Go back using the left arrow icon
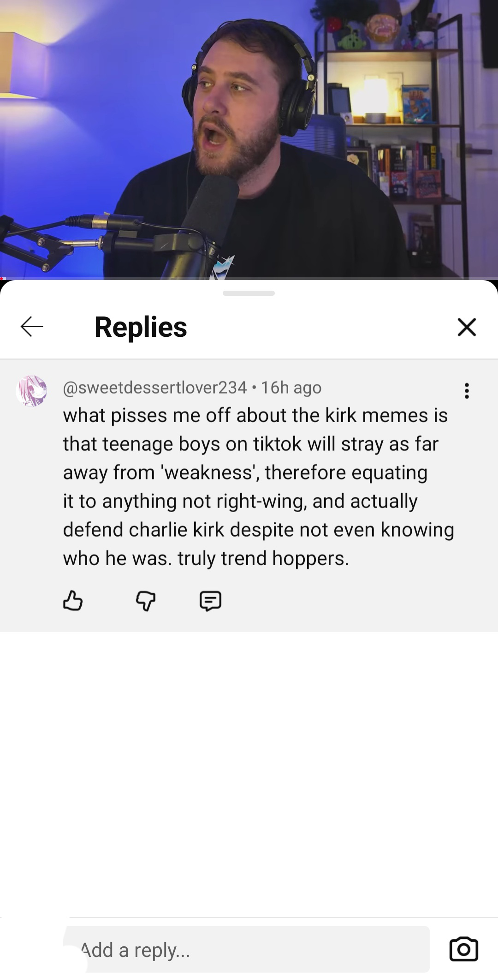Viewport: 498px width, 980px height. [32, 327]
